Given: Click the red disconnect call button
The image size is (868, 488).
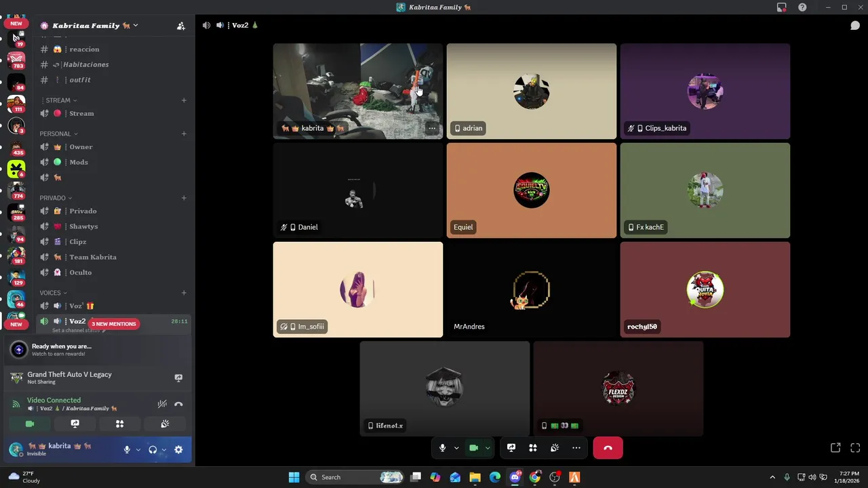Looking at the screenshot, I should point(608,448).
